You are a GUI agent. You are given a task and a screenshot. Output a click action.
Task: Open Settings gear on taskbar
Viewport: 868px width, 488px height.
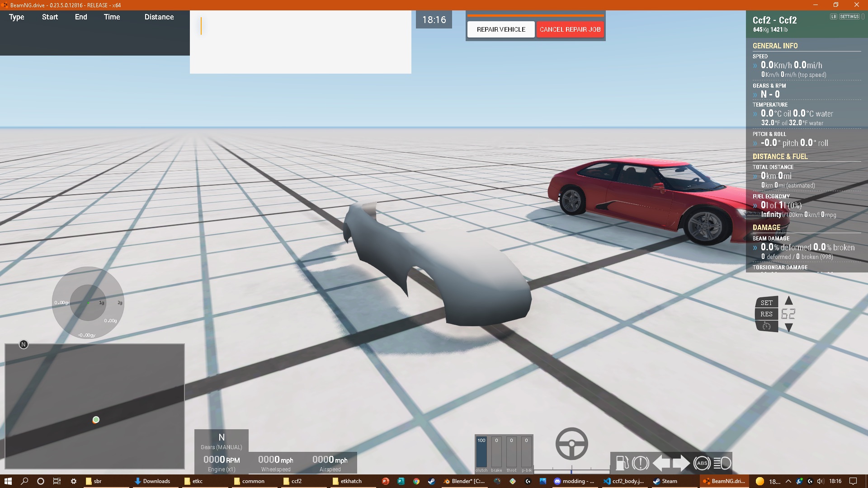pos(74,481)
